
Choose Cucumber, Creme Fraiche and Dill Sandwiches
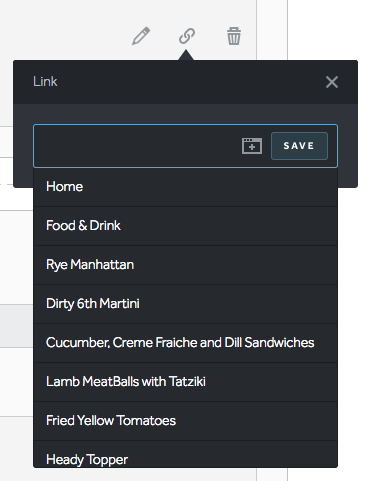click(x=185, y=343)
